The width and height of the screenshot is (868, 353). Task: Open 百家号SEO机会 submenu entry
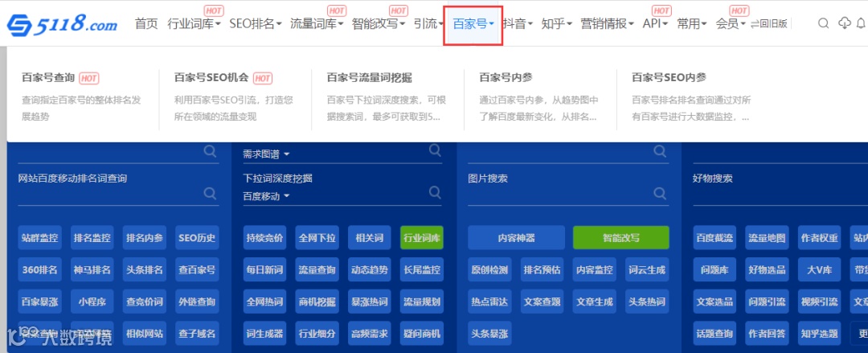tap(211, 78)
